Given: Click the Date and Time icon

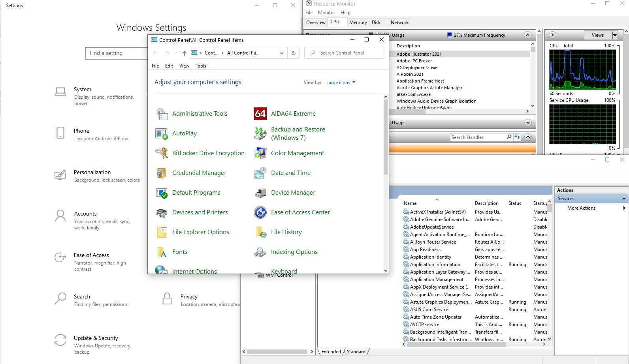Looking at the screenshot, I should pos(260,173).
